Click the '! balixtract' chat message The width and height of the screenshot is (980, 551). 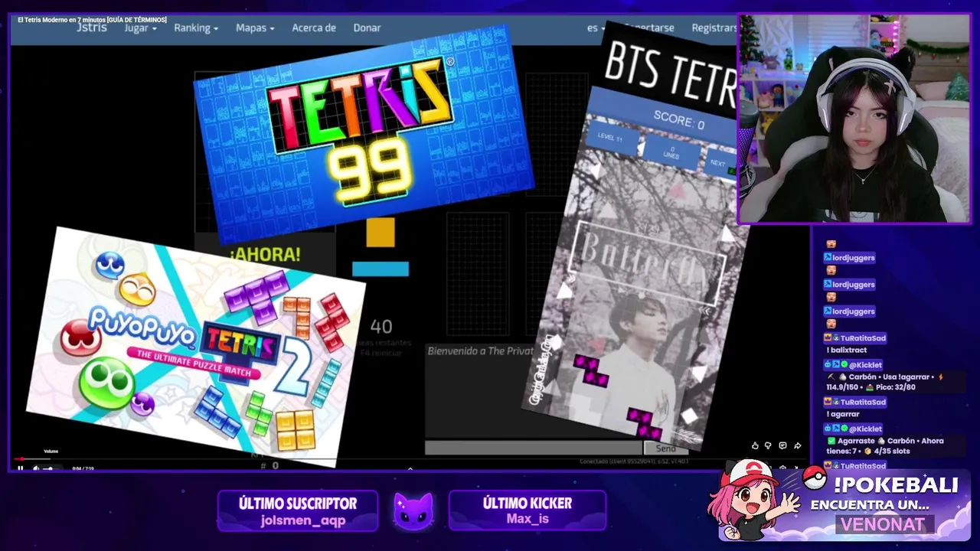coord(847,350)
